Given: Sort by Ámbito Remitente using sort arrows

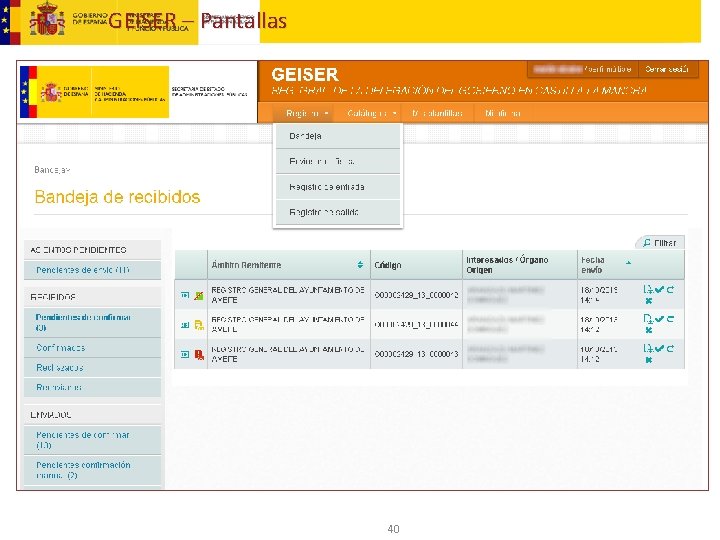Looking at the screenshot, I should tap(360, 265).
